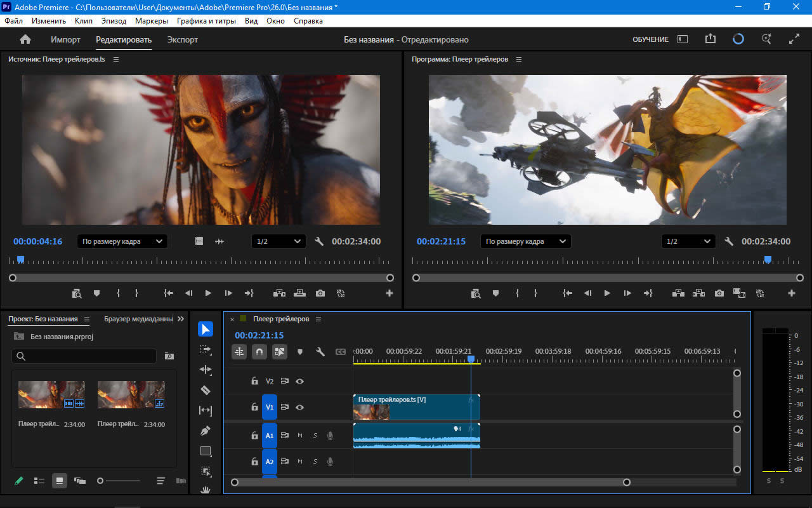Mute the A1 audio track

[300, 436]
